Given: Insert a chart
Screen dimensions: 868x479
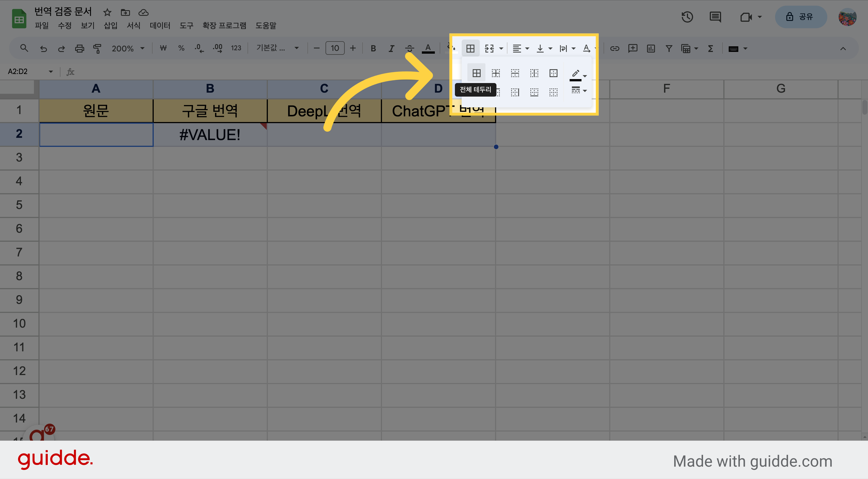Looking at the screenshot, I should 651,49.
